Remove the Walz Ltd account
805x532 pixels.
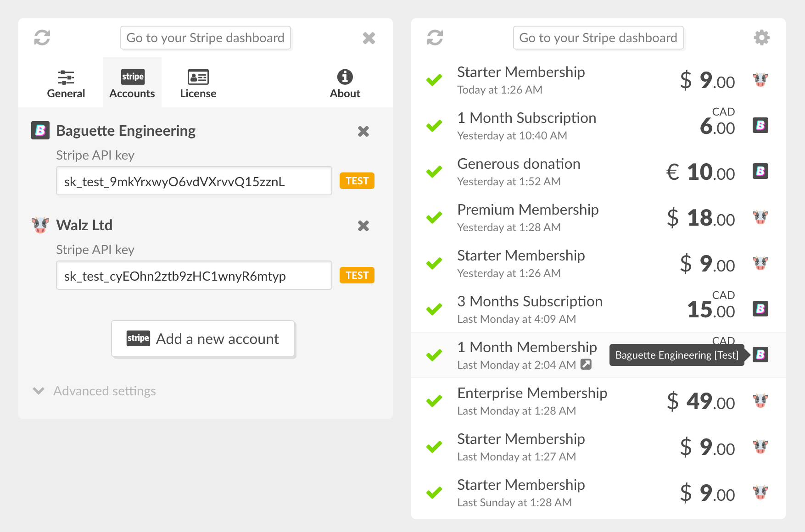tap(363, 226)
